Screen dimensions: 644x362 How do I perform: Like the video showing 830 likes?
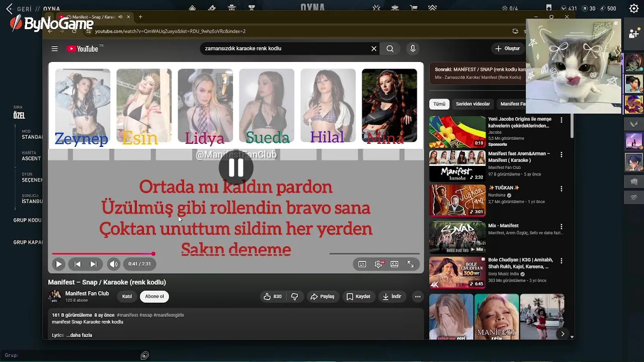273,297
